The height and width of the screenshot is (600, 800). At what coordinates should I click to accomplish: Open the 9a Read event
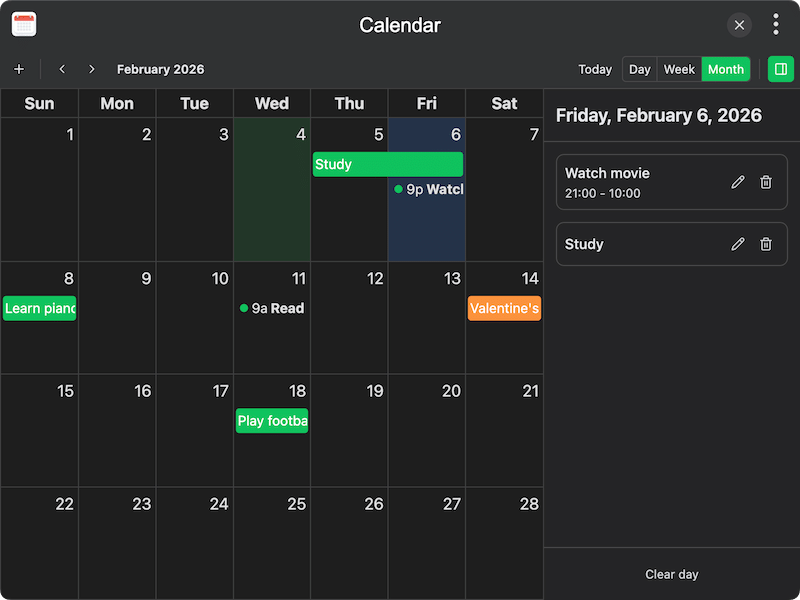point(272,309)
